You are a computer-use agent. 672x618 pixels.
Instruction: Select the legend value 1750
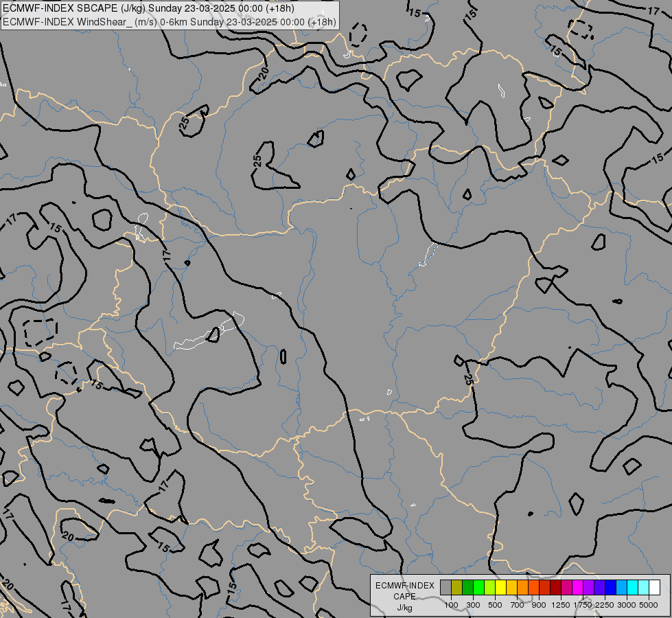[x=583, y=605]
